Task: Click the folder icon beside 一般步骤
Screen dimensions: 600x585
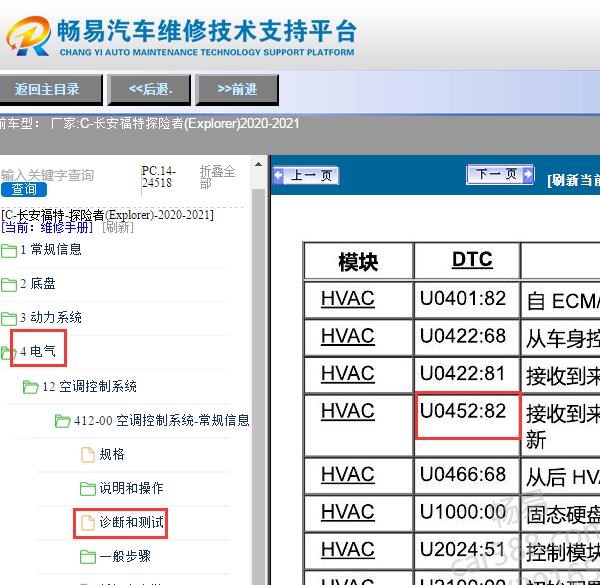Action: coord(88,557)
